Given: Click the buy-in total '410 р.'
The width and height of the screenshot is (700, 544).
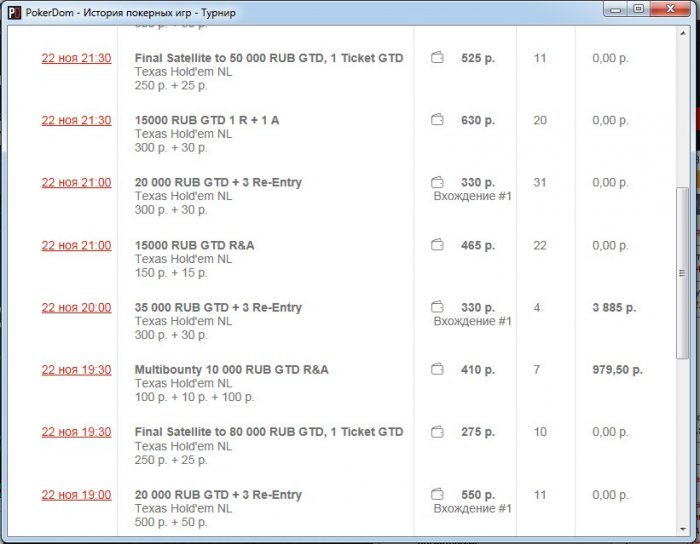Looking at the screenshot, I should click(478, 370).
